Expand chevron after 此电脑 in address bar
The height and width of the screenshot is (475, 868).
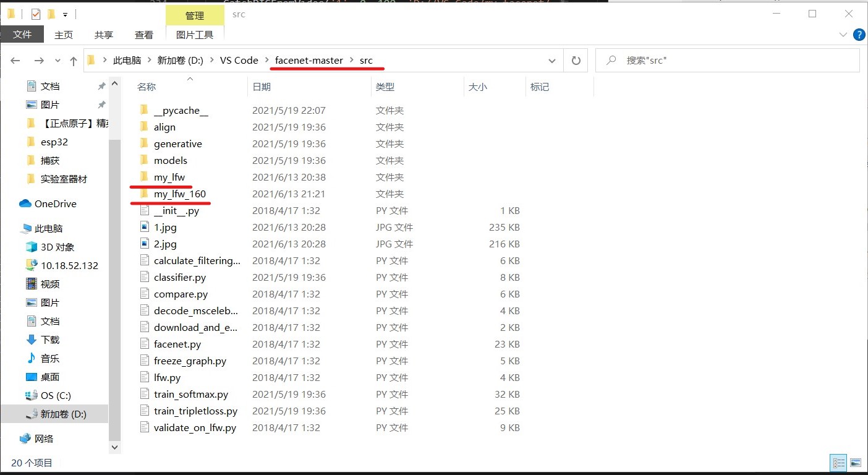point(149,61)
